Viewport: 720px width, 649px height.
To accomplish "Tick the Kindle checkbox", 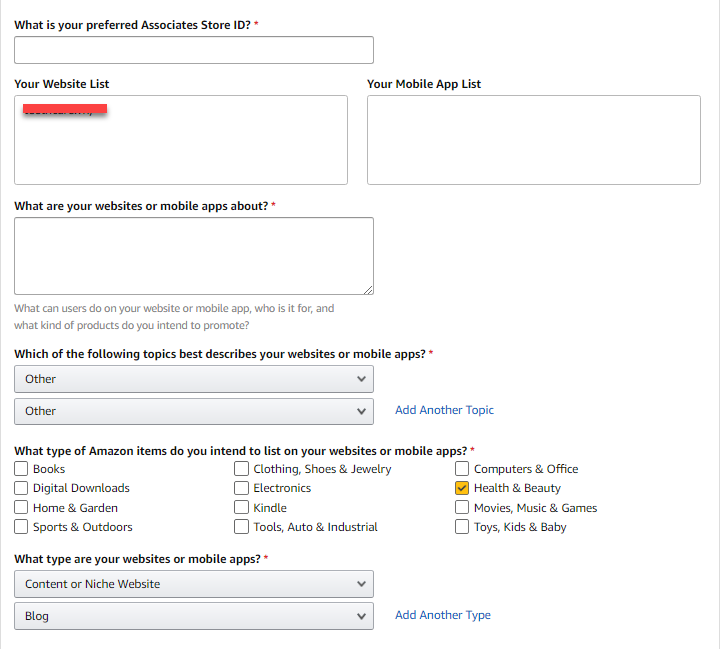I will pos(242,508).
